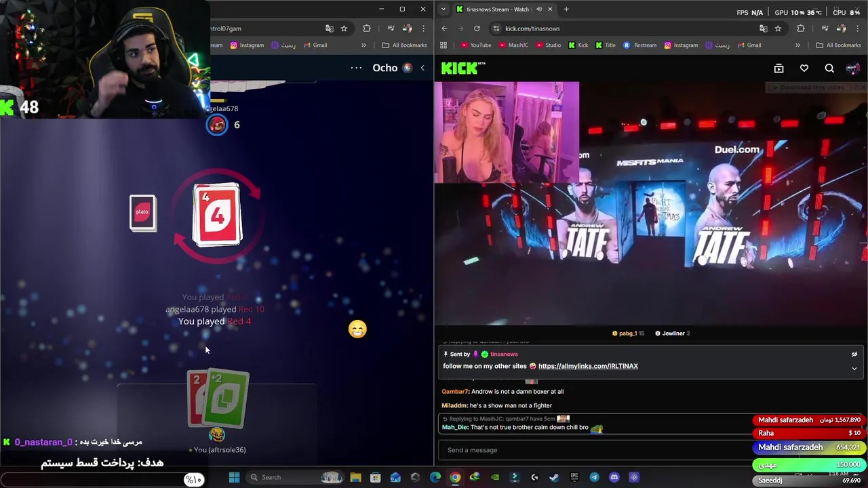
Task: Open the allmylinks.com/IRLTINAX link
Action: point(588,366)
